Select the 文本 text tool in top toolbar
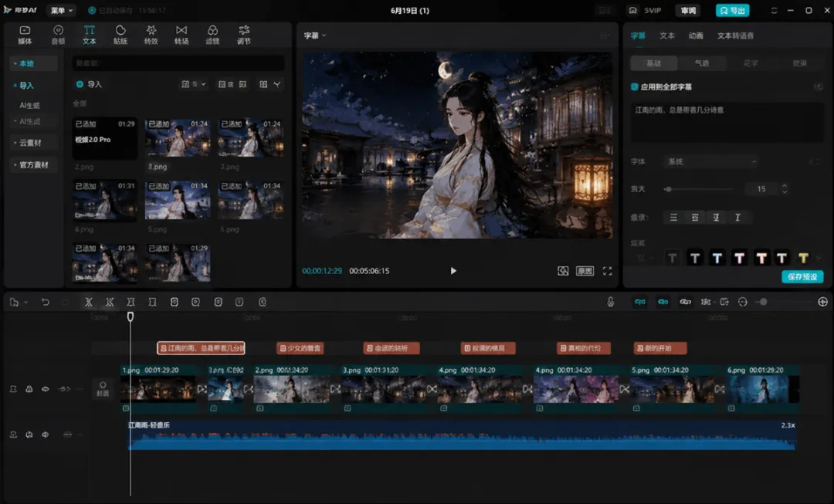This screenshot has width=834, height=504. pyautogui.click(x=90, y=35)
